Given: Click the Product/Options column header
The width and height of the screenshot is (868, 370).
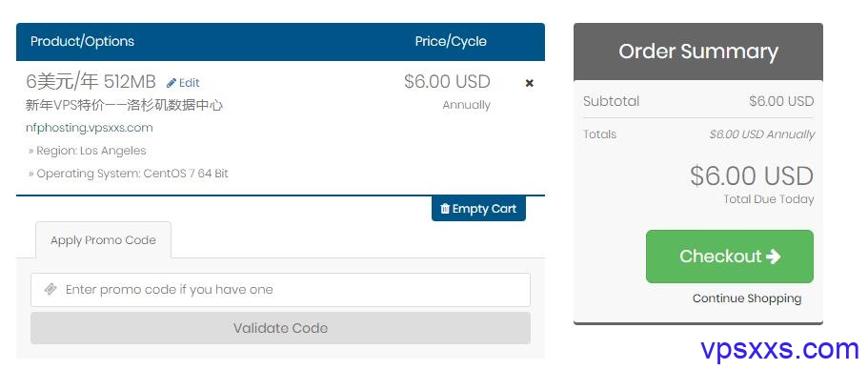Looking at the screenshot, I should point(83,42).
